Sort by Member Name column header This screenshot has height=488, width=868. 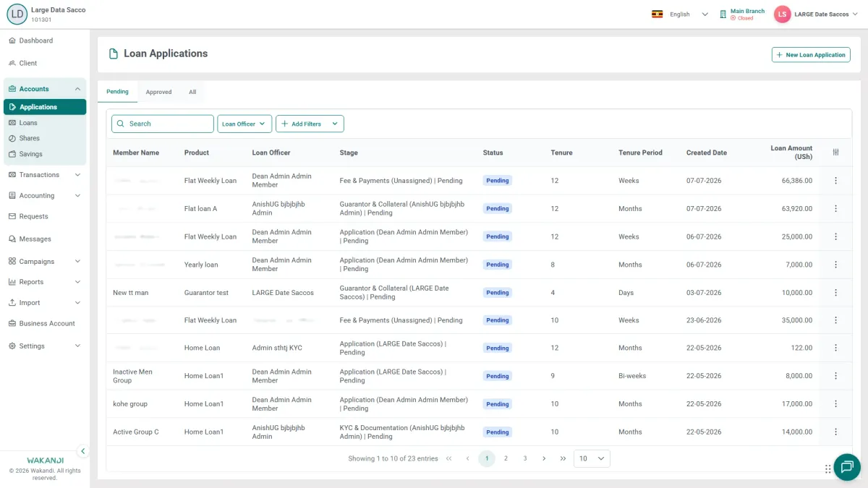pos(136,153)
